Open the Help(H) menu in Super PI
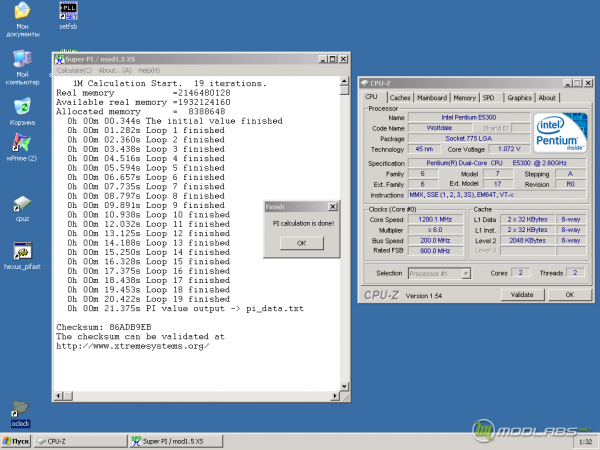 [149, 70]
